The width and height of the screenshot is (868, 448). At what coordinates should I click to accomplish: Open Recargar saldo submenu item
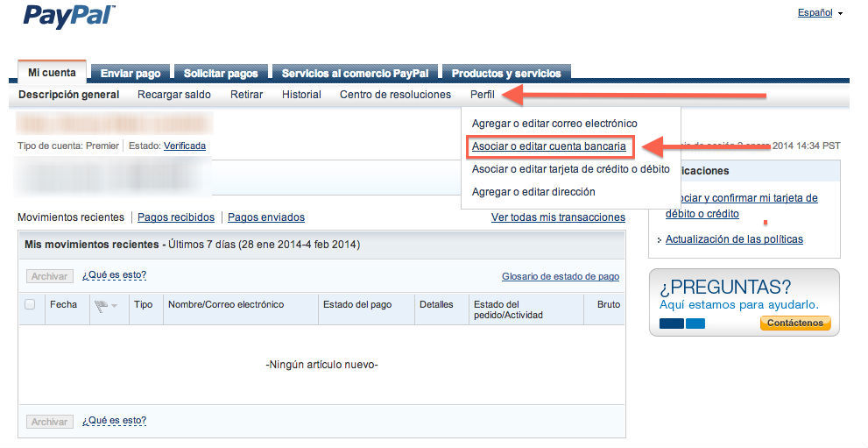pos(174,95)
